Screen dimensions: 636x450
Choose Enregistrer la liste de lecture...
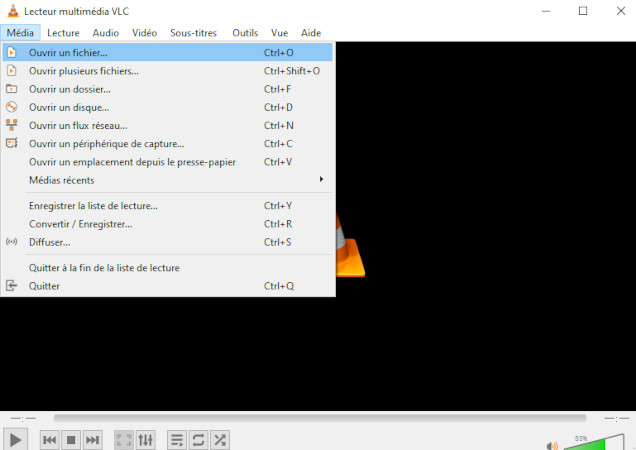tap(168, 206)
